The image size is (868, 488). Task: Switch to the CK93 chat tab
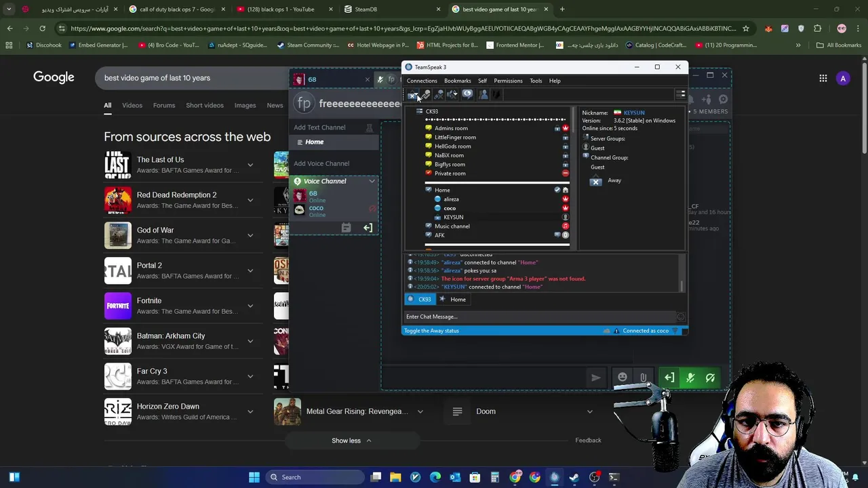(420, 299)
